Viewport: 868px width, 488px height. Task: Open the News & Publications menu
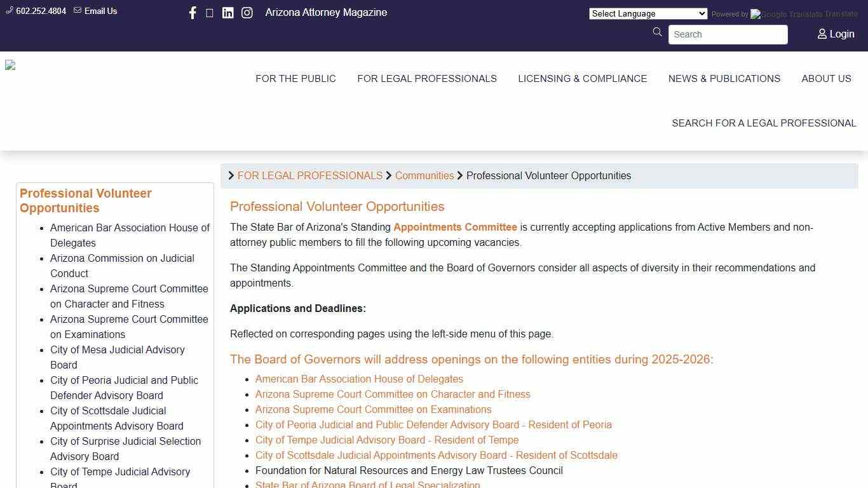click(724, 79)
